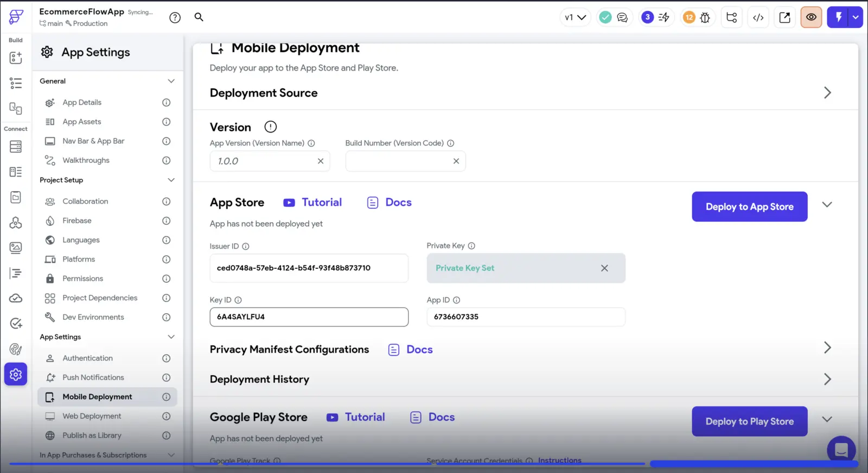Remove the Private Key Set

click(x=604, y=268)
